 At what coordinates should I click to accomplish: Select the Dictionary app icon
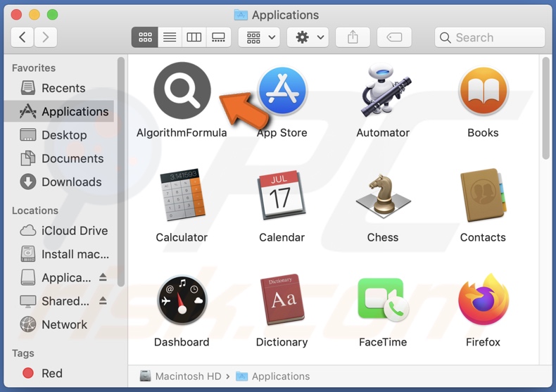coord(282,300)
